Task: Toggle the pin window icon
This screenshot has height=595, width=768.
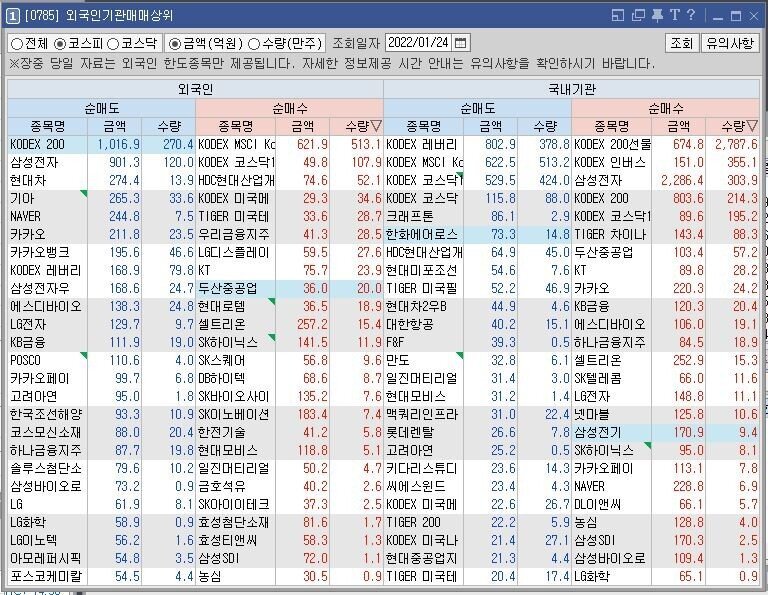Action: click(657, 16)
